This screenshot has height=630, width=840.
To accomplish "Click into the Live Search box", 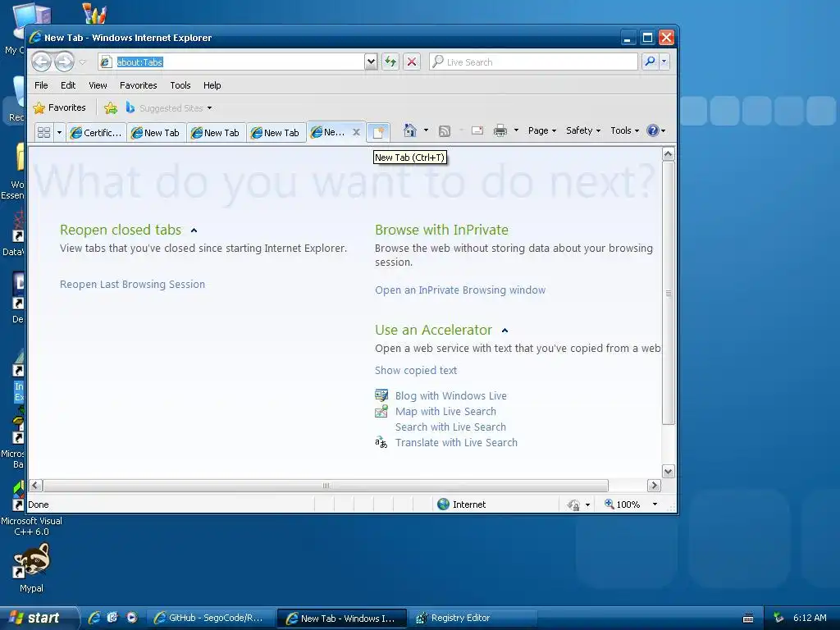I will point(533,62).
